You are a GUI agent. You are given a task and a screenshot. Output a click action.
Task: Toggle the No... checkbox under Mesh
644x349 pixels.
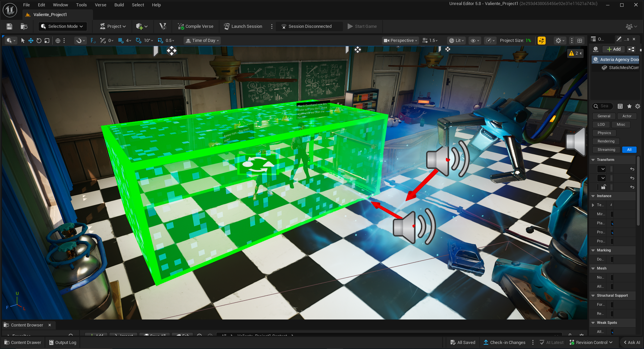coord(612,278)
